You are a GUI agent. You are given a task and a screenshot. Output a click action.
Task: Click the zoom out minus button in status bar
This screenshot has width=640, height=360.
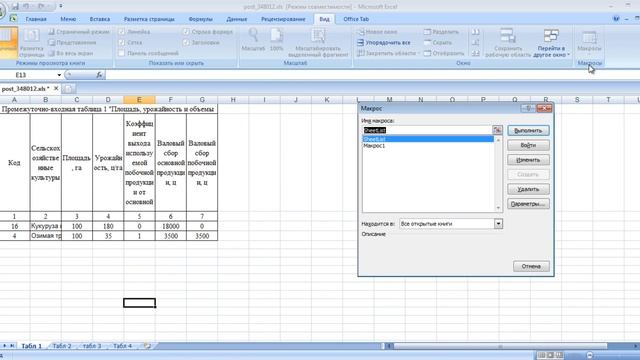coord(589,356)
